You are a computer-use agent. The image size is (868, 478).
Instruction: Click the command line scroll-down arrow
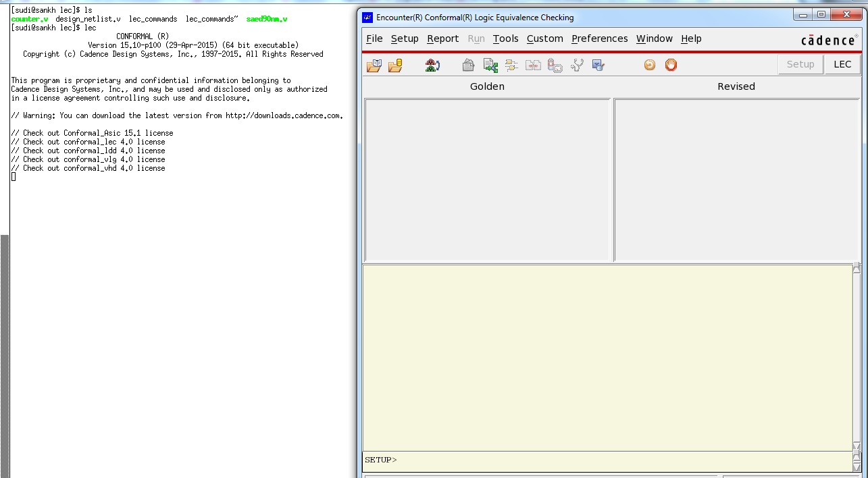tap(857, 467)
